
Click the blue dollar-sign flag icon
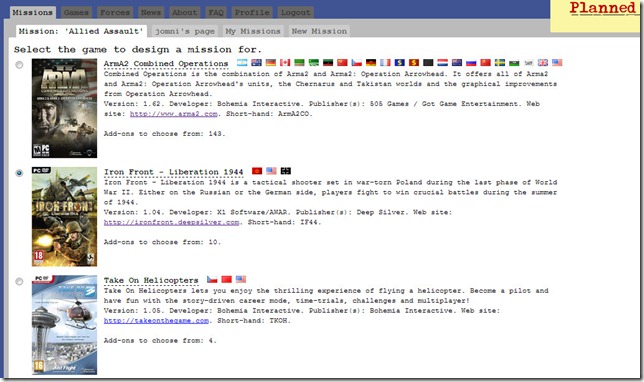400,62
